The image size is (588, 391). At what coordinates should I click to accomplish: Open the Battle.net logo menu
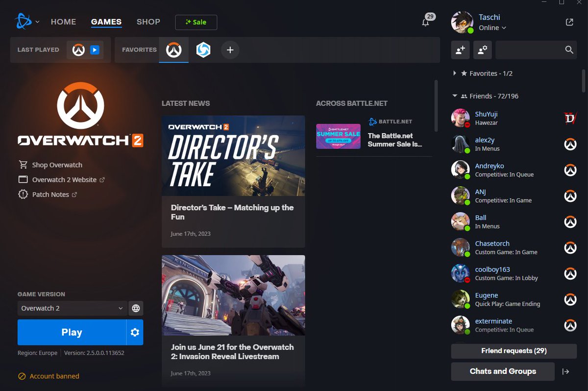tap(24, 21)
